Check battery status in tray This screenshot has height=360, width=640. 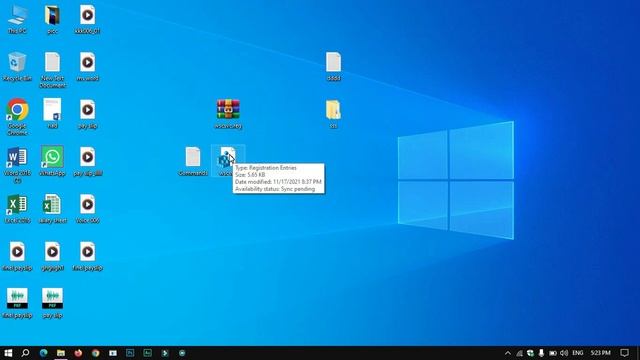(x=553, y=353)
